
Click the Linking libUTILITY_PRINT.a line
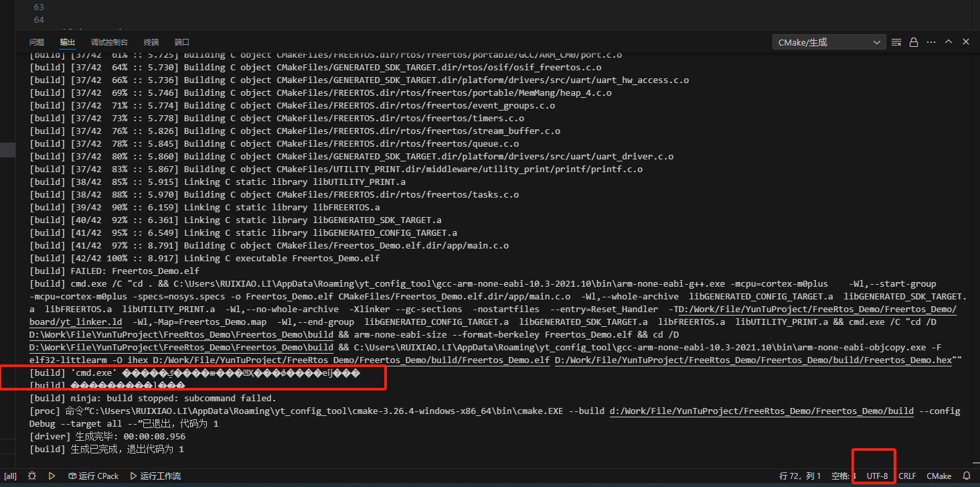coord(217,182)
